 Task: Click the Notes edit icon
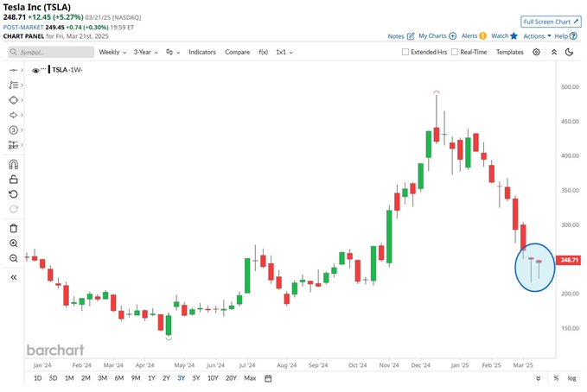pyautogui.click(x=411, y=36)
